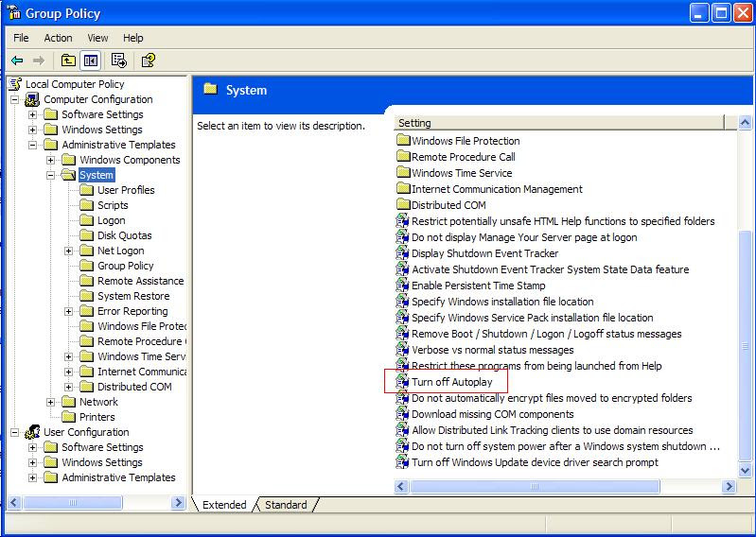Expand Software Settings under Computer Configuration
Image resolution: width=756 pixels, height=537 pixels.
tap(32, 114)
